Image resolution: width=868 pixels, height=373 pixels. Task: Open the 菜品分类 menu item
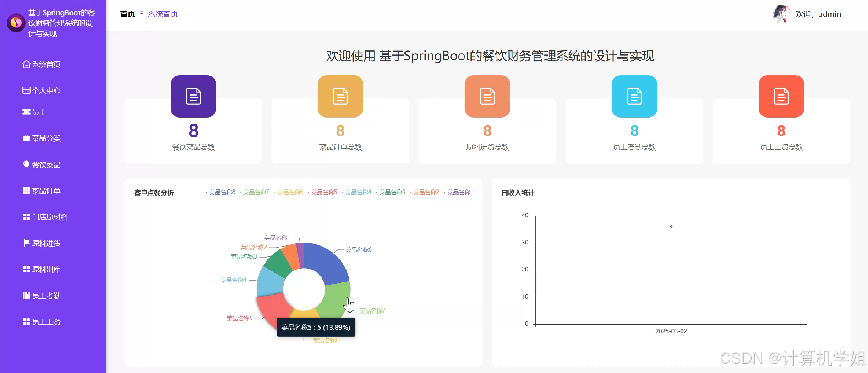(46, 138)
